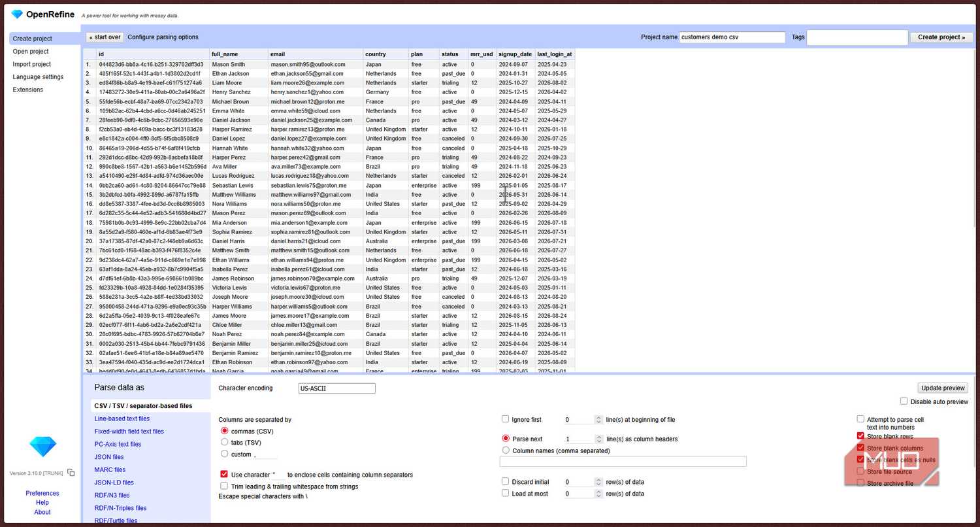
Task: Click the OpenRefine diamond logo in header
Action: tap(17, 14)
